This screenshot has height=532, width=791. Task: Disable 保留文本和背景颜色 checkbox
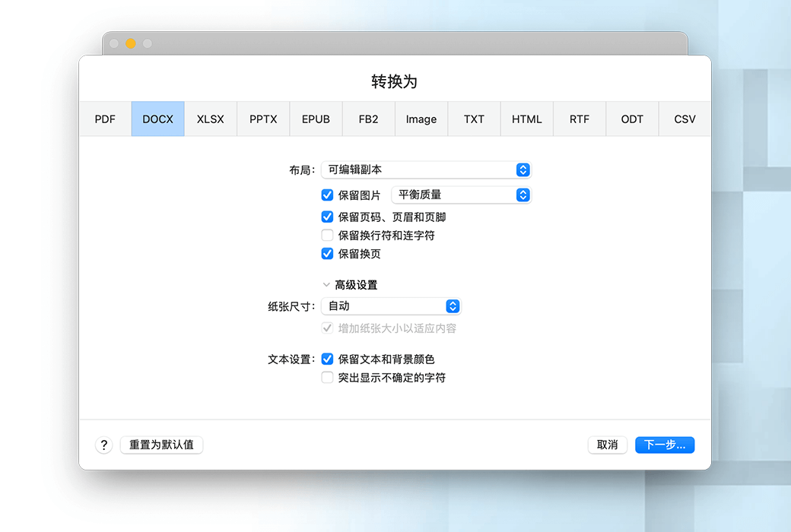click(x=328, y=359)
